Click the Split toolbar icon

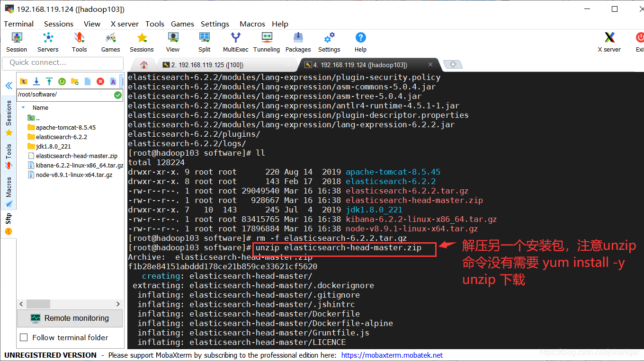(x=205, y=42)
